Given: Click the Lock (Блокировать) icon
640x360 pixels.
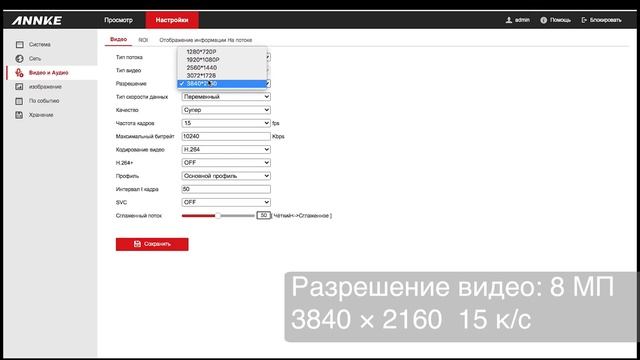Looking at the screenshot, I should (x=584, y=20).
